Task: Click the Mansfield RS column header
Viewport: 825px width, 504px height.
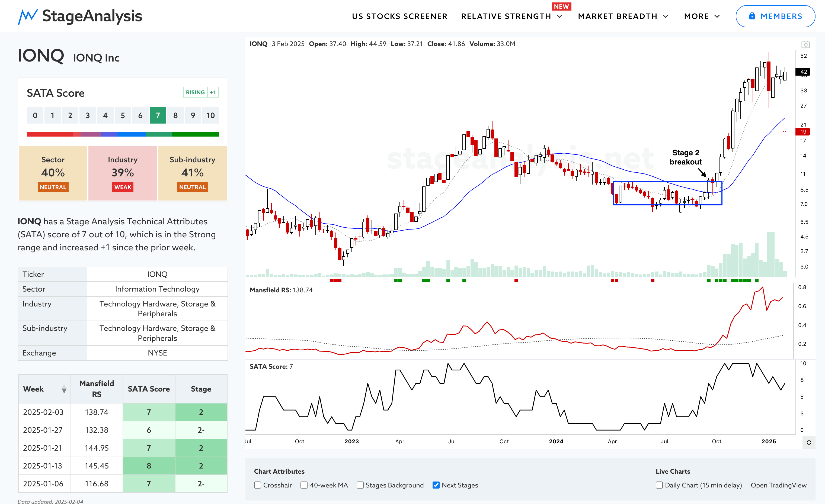Action: [x=97, y=389]
